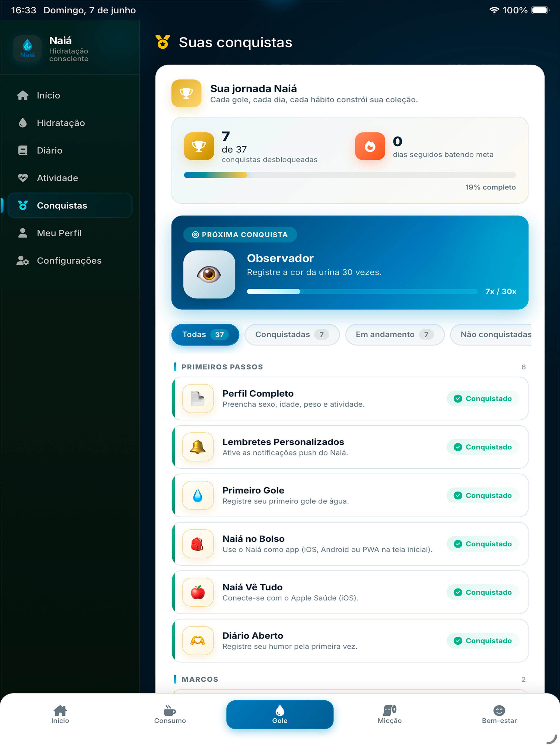560x747 pixels.
Task: Click the Observador 7x/30x progress bar
Action: point(362,292)
